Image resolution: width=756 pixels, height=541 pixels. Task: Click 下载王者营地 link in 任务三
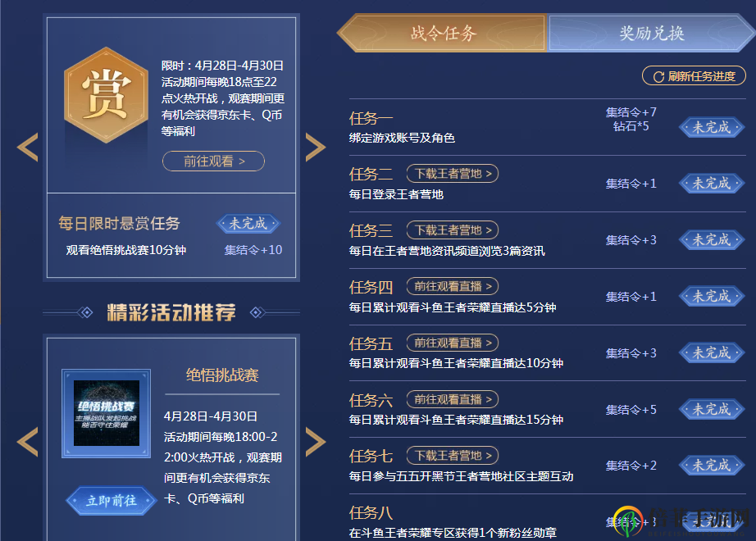(453, 230)
